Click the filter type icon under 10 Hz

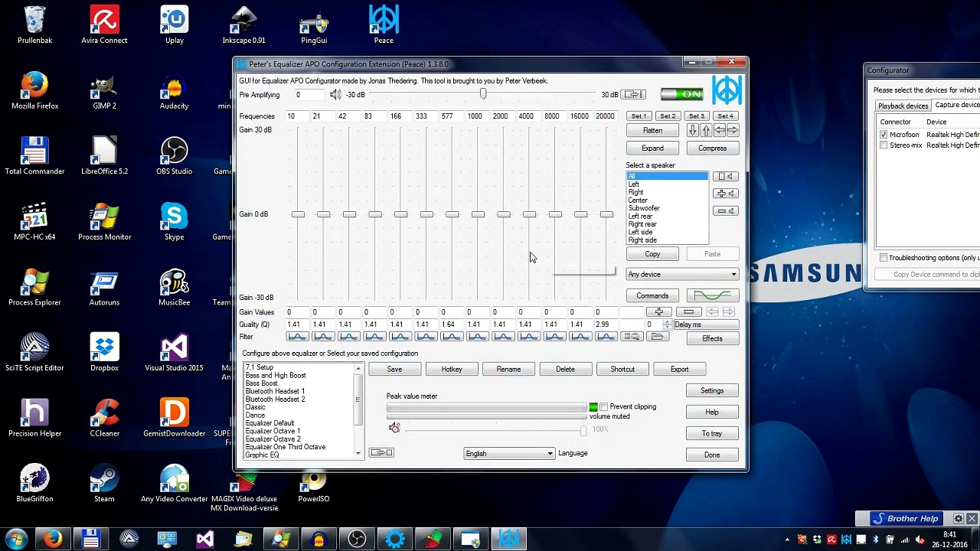point(297,337)
